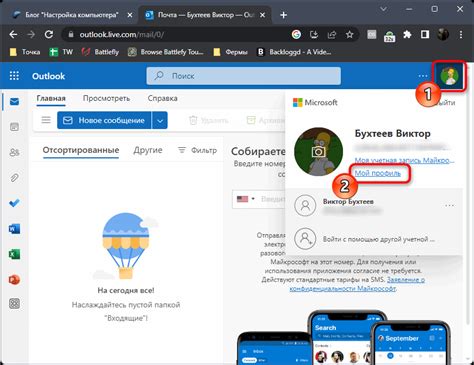Launch Excel from the sidebar
Image resolution: width=474 pixels, height=365 pixels.
pos(14,254)
